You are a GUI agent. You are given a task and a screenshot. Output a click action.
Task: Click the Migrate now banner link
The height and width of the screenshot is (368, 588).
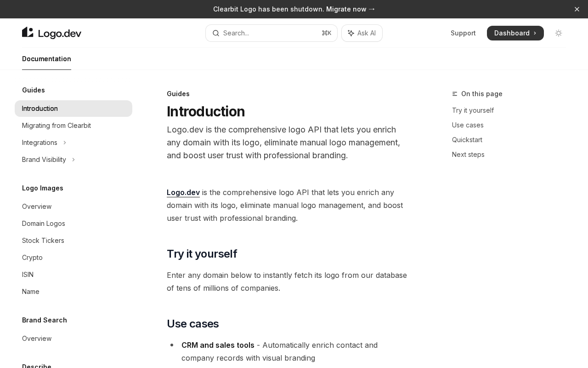[x=351, y=9]
